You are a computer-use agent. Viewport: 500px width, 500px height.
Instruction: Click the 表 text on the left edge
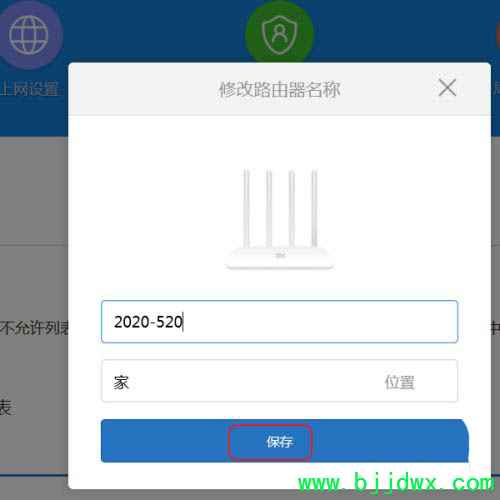tap(6, 407)
